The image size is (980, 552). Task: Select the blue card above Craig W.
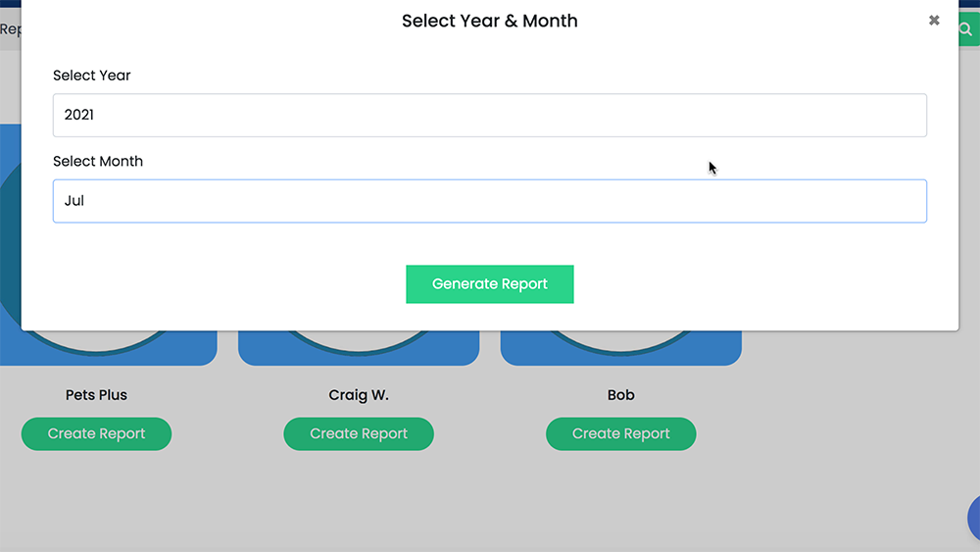click(x=359, y=348)
